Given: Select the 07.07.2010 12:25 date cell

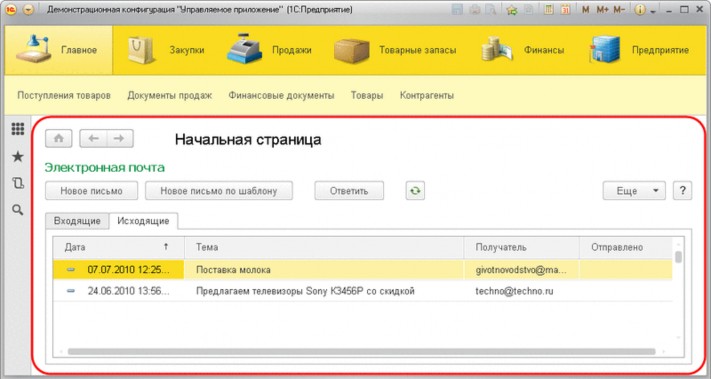Looking at the screenshot, I should coord(119,270).
